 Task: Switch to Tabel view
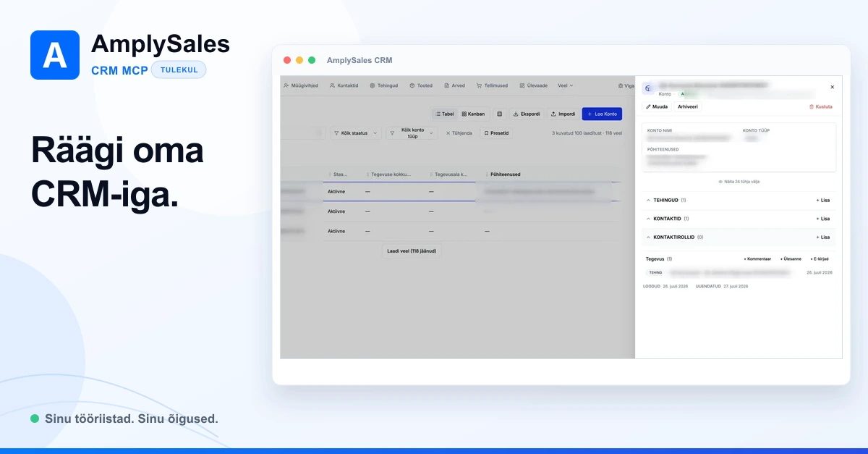pyautogui.click(x=445, y=114)
